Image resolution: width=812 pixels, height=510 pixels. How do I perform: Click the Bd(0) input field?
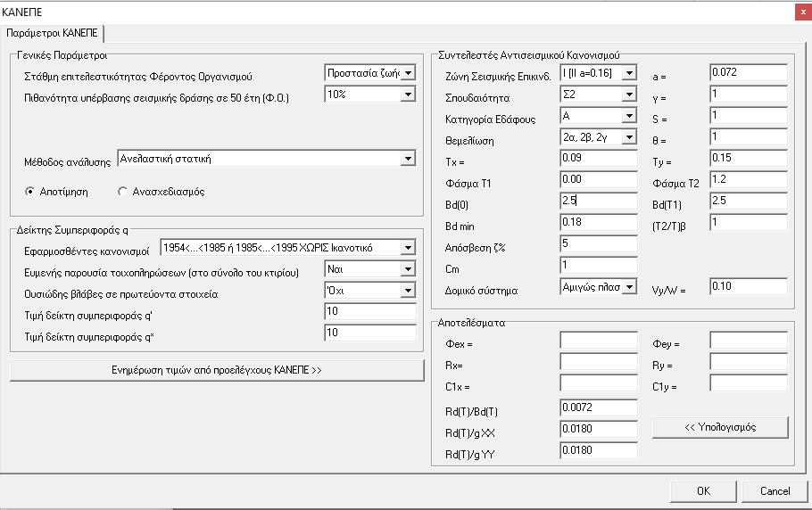(598, 201)
